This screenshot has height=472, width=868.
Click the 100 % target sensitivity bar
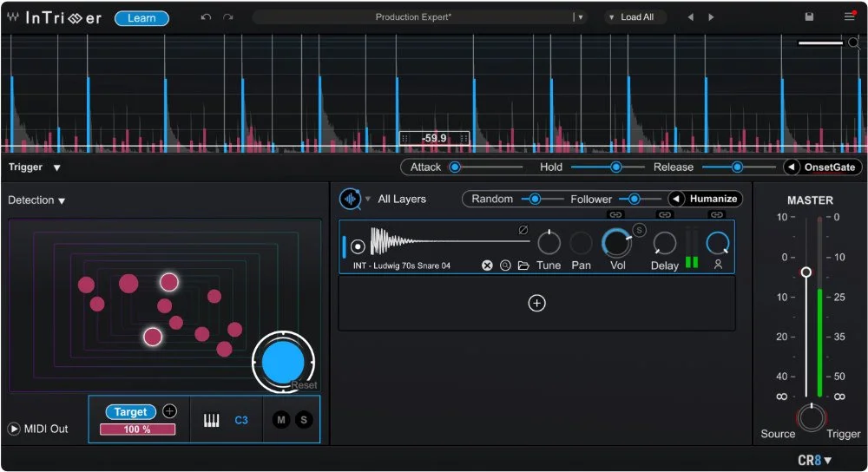tap(137, 429)
